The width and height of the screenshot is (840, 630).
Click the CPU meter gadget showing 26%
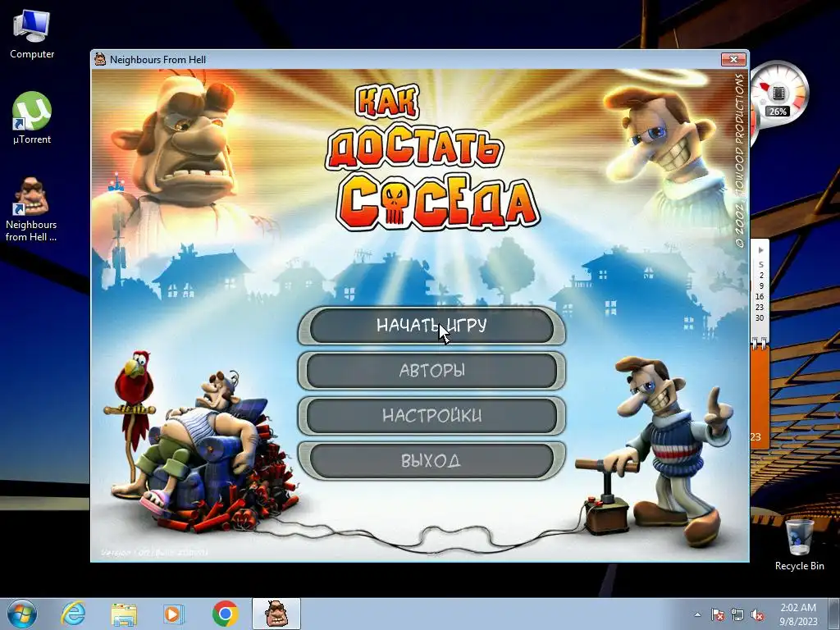click(779, 95)
